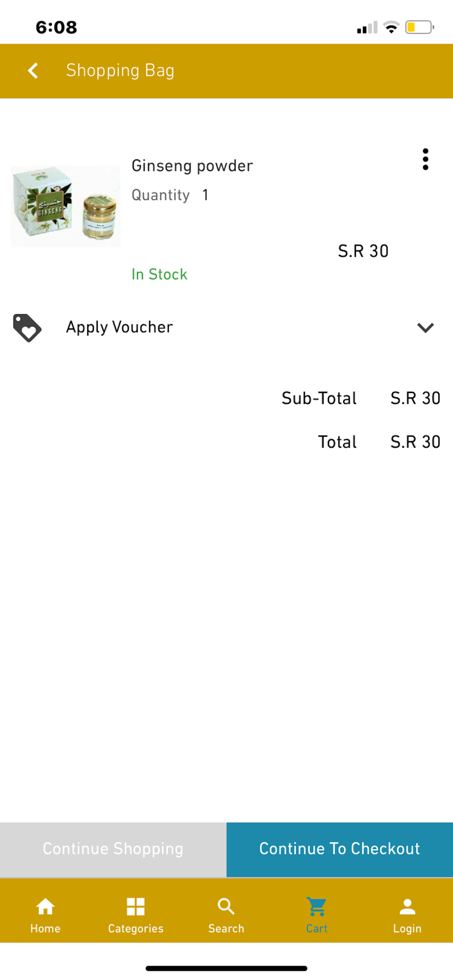Tap the Apply Voucher label
Viewport: 453px width, 980px height.
[120, 327]
